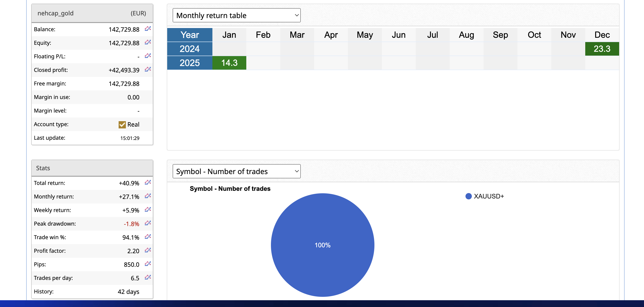The image size is (644, 307).
Task: Click chart icon beside Trade win %
Action: 148,236
